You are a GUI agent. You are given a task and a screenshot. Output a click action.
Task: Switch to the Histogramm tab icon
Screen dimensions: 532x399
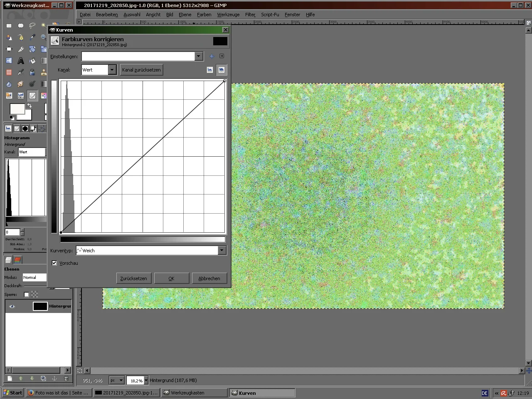tap(8, 129)
